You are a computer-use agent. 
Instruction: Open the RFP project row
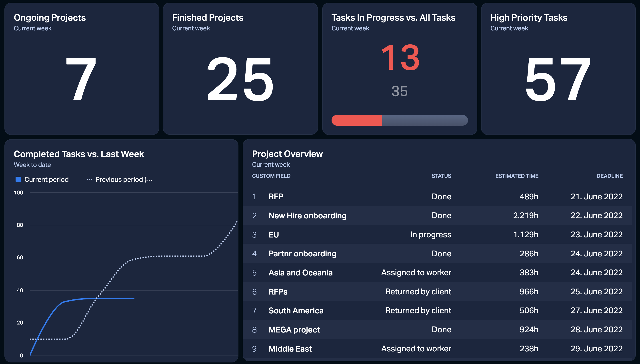(x=437, y=196)
